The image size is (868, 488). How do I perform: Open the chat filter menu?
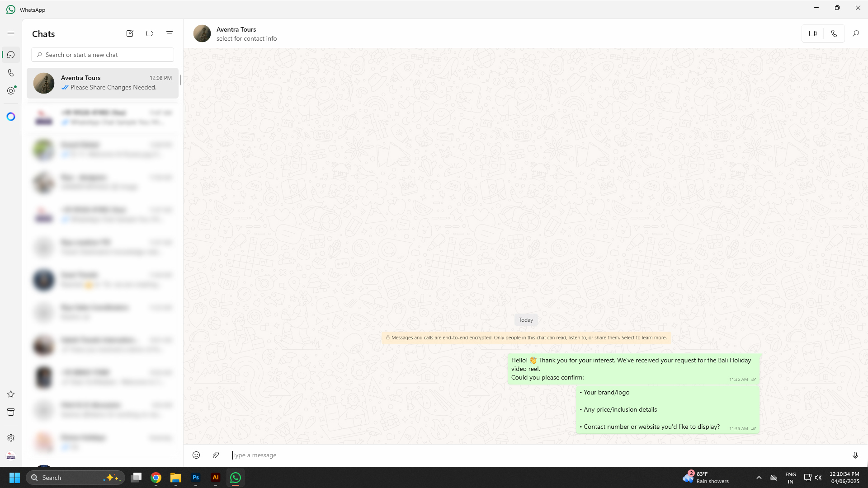pos(170,33)
